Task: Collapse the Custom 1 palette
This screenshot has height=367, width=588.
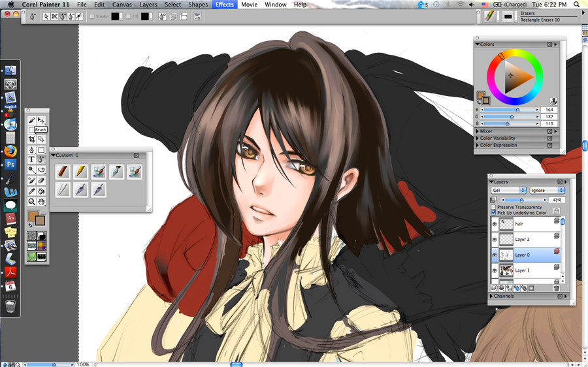Action: tap(54, 155)
